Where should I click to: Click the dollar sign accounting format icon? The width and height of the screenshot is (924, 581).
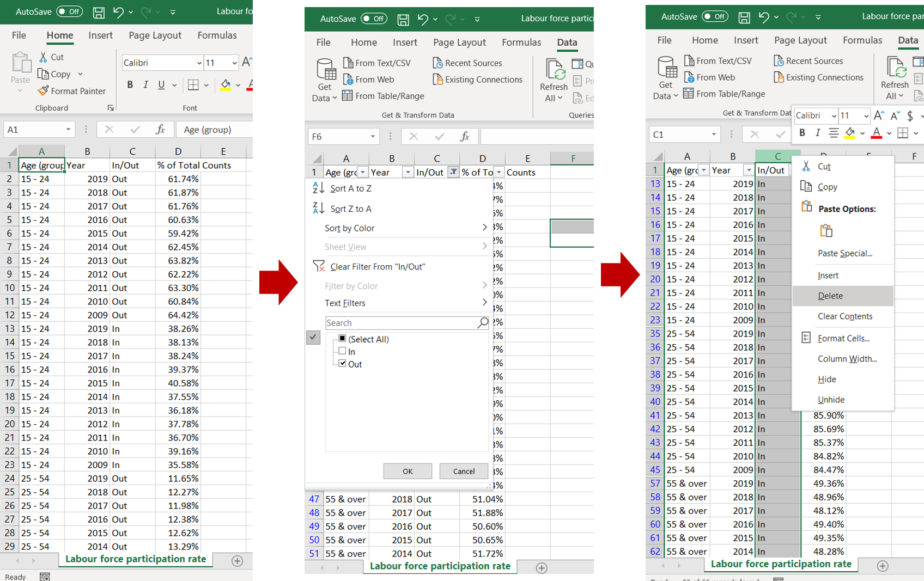point(910,115)
